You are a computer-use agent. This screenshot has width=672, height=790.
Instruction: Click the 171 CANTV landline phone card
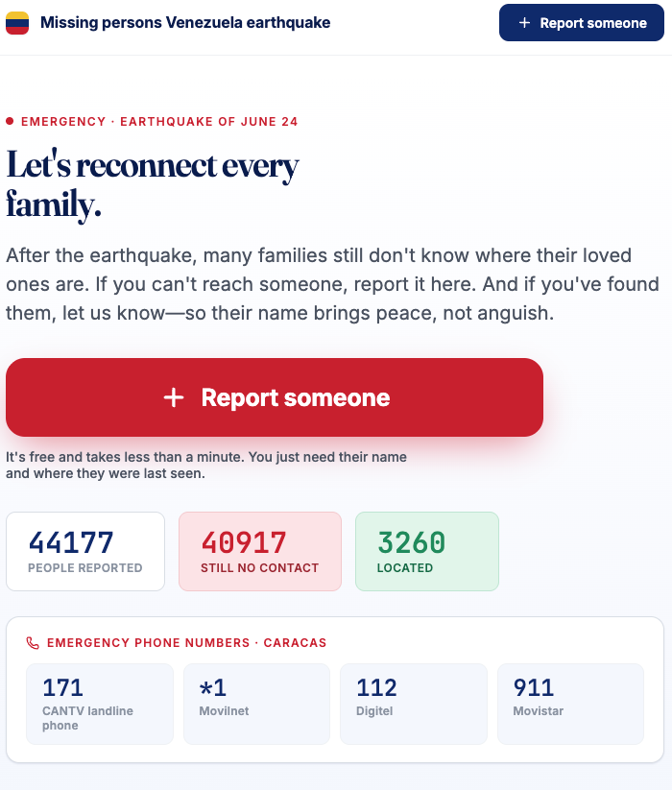tap(100, 704)
